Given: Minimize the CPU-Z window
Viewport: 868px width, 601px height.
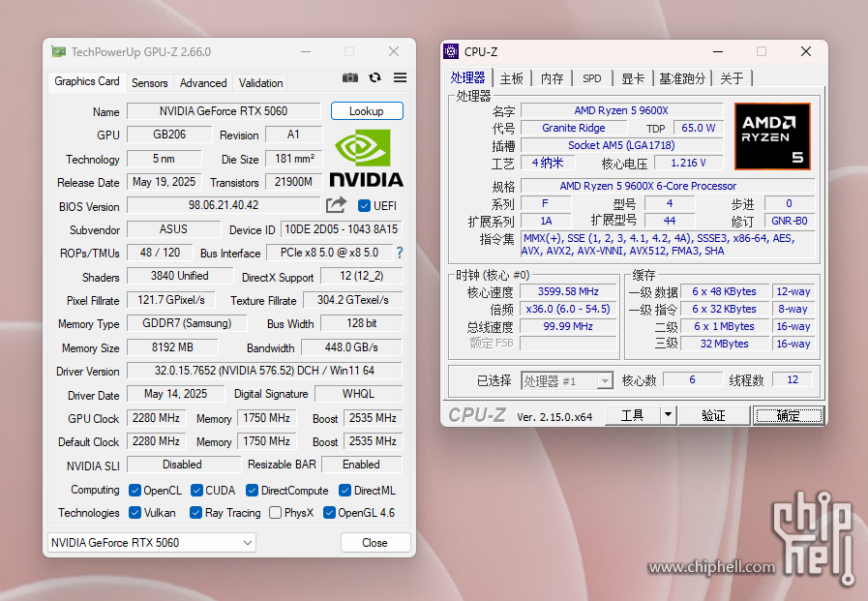Looking at the screenshot, I should point(718,51).
